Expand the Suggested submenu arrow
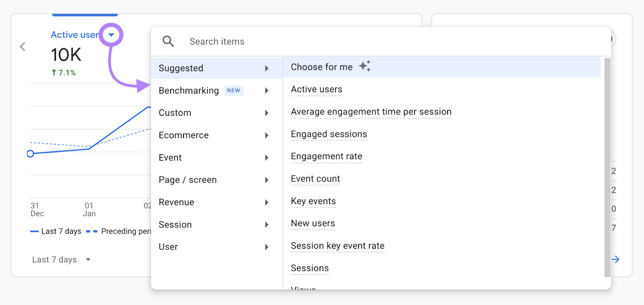 coord(266,68)
